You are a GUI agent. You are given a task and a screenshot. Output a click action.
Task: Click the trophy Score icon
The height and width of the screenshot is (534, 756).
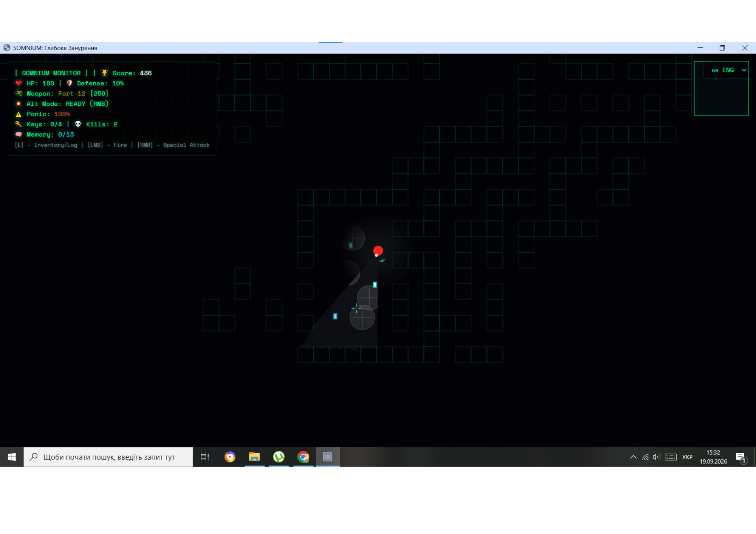tap(104, 73)
